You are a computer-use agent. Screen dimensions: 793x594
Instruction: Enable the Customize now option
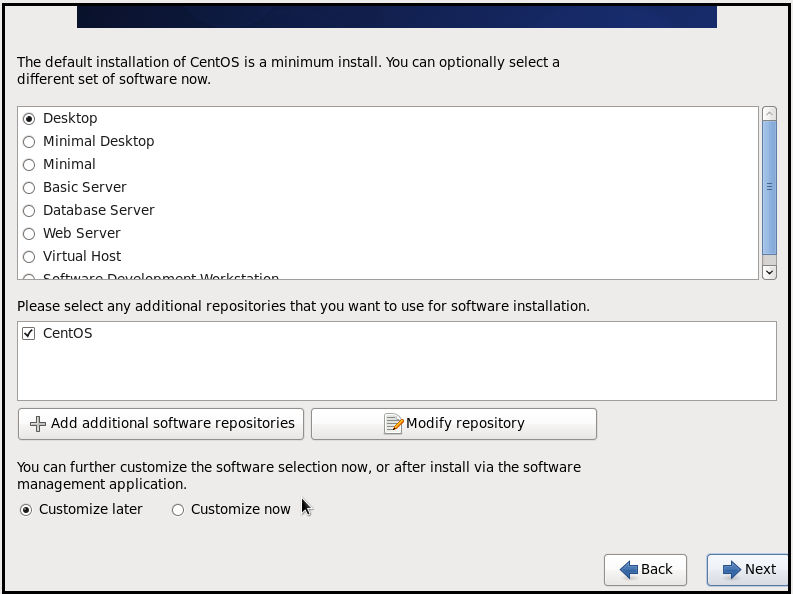click(178, 510)
